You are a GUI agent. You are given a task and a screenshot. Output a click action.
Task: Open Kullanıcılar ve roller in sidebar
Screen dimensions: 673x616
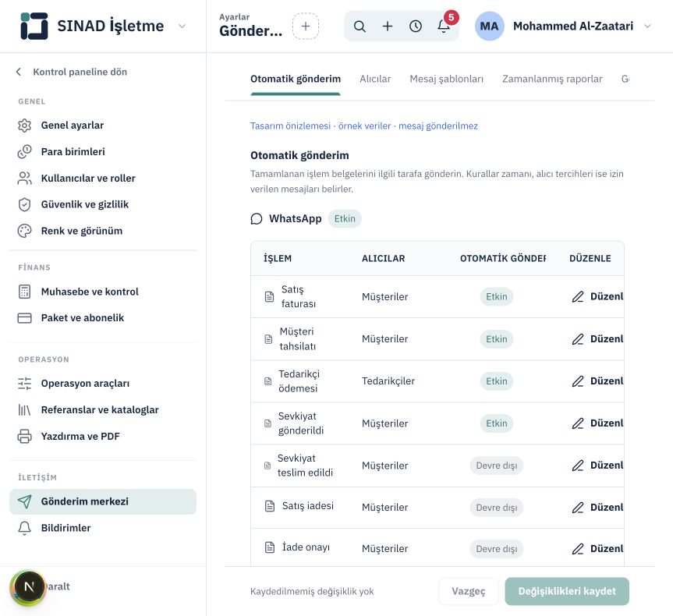[x=103, y=178]
